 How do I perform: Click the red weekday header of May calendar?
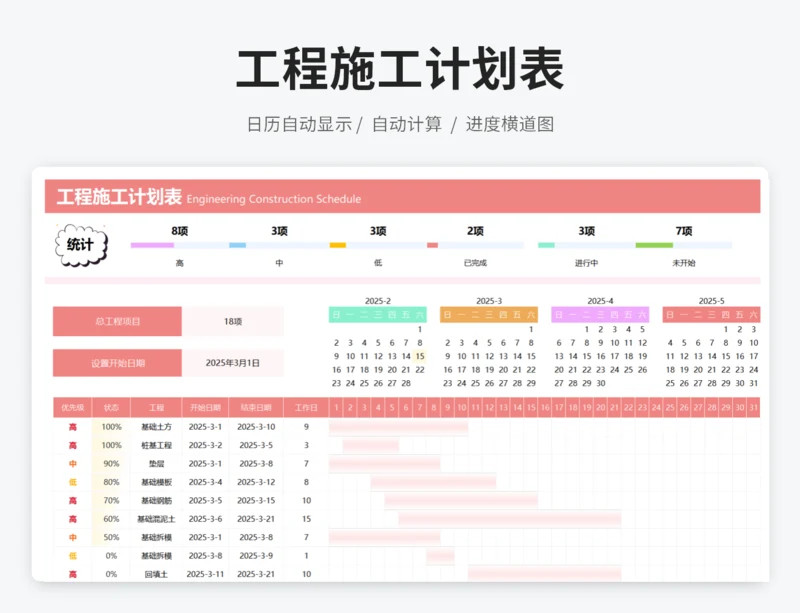click(x=711, y=315)
